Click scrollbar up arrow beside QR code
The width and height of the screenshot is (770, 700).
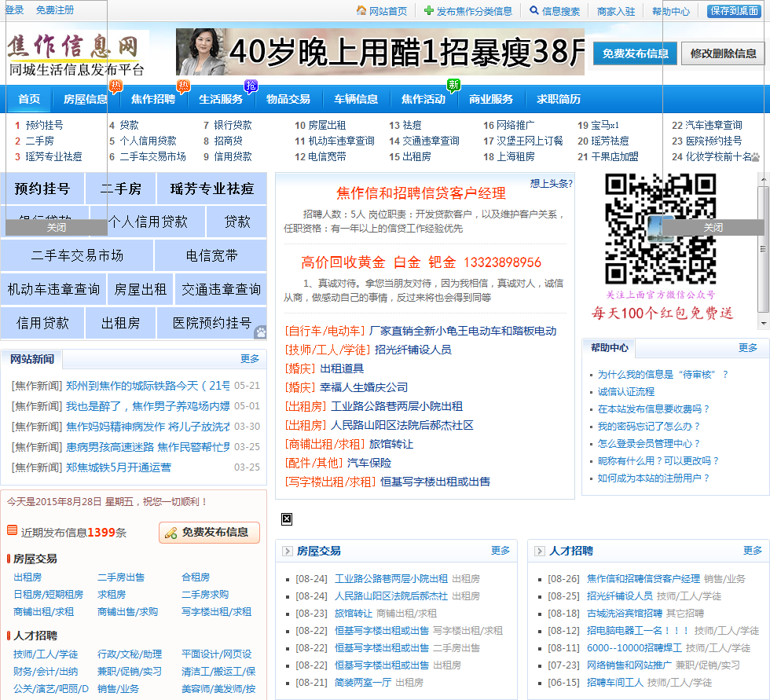pyautogui.click(x=764, y=179)
